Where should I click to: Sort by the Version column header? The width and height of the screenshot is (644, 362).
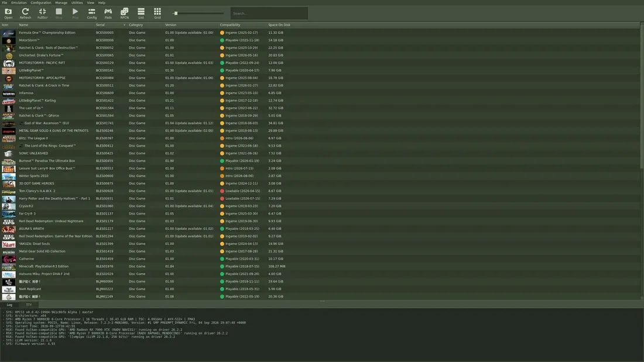(191, 25)
